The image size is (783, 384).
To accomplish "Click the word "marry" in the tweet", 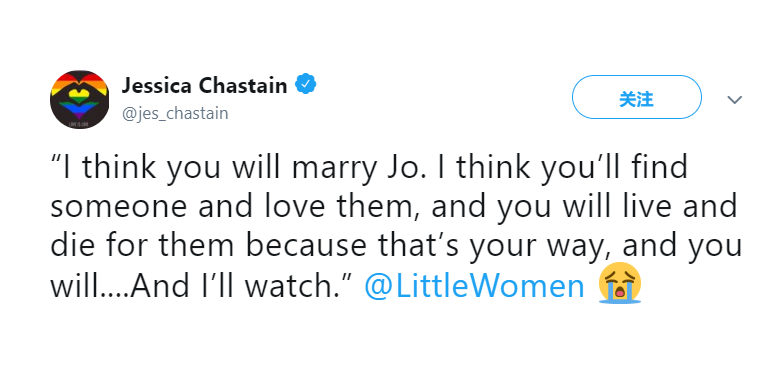I will pos(333,170).
